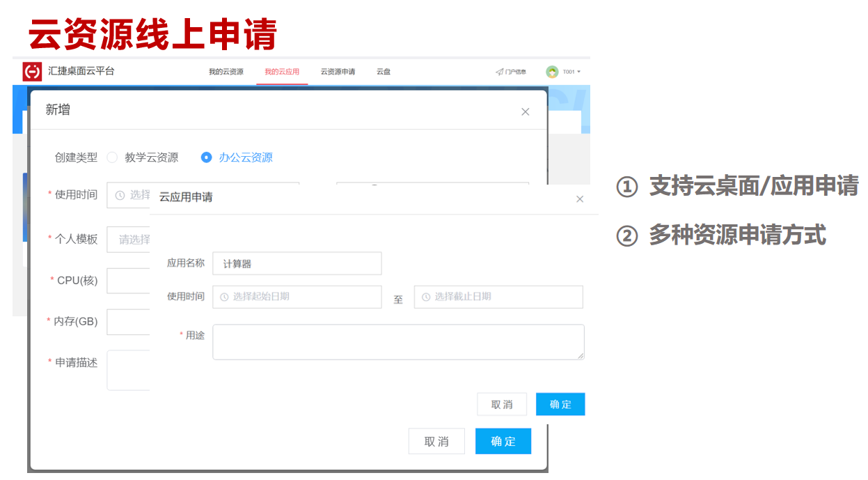Open 门户信息 link in the top bar
Viewport: 868px width, 480px height.
[x=514, y=70]
